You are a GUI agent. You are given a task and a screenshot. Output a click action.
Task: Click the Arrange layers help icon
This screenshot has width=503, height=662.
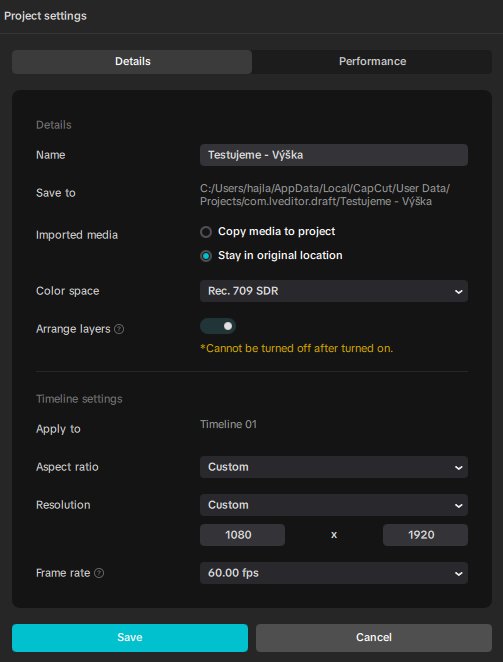click(119, 329)
